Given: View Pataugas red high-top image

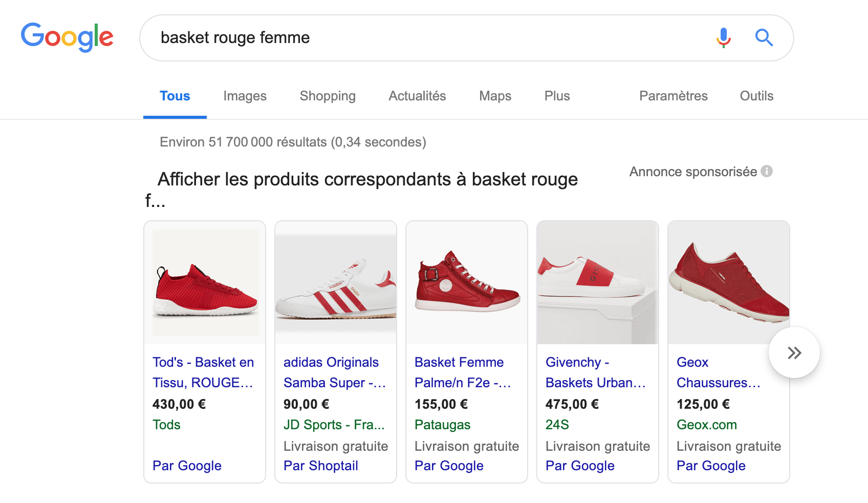Looking at the screenshot, I should tap(467, 283).
